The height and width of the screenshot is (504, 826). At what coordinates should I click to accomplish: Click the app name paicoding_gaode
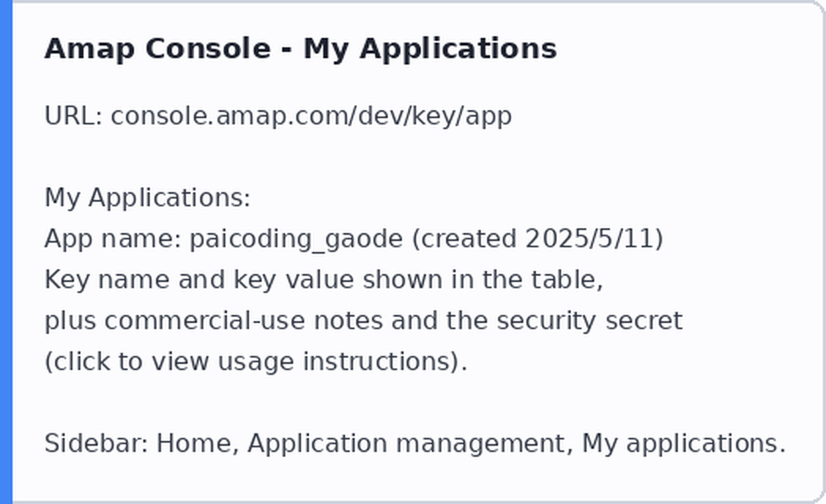pyautogui.click(x=296, y=239)
